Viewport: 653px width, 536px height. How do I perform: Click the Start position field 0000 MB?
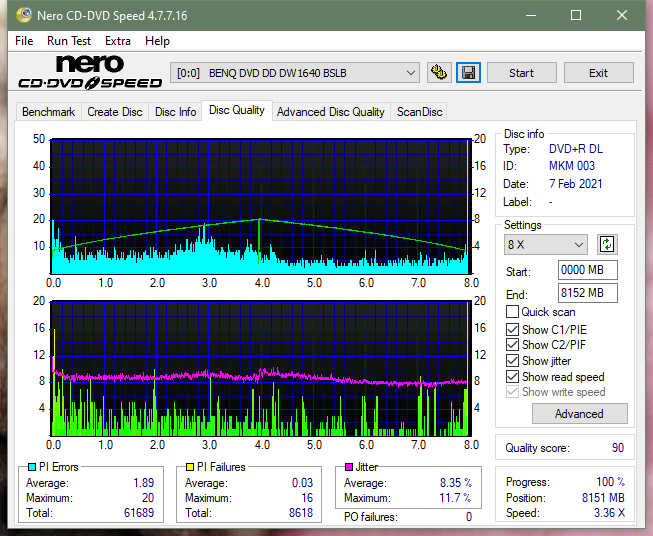pos(588,270)
